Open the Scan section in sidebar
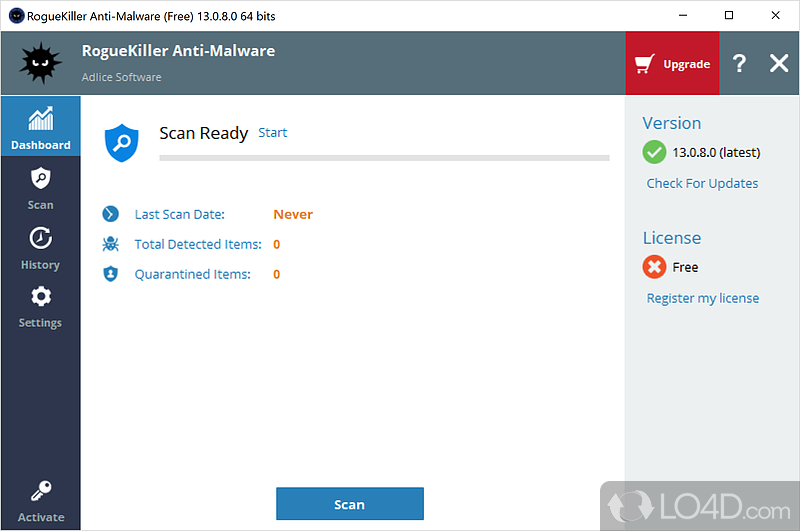This screenshot has width=800, height=531. (x=41, y=188)
